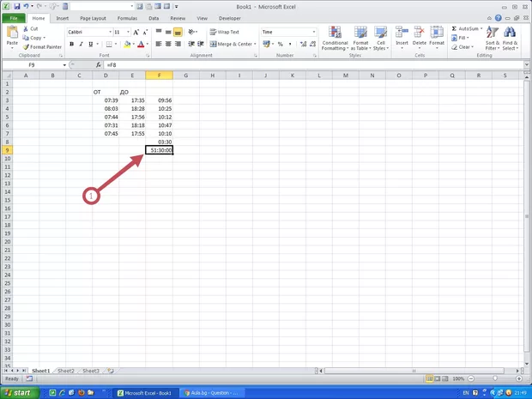Click the macro recording icon in status bar
Image resolution: width=532 pixels, height=399 pixels.
point(29,378)
